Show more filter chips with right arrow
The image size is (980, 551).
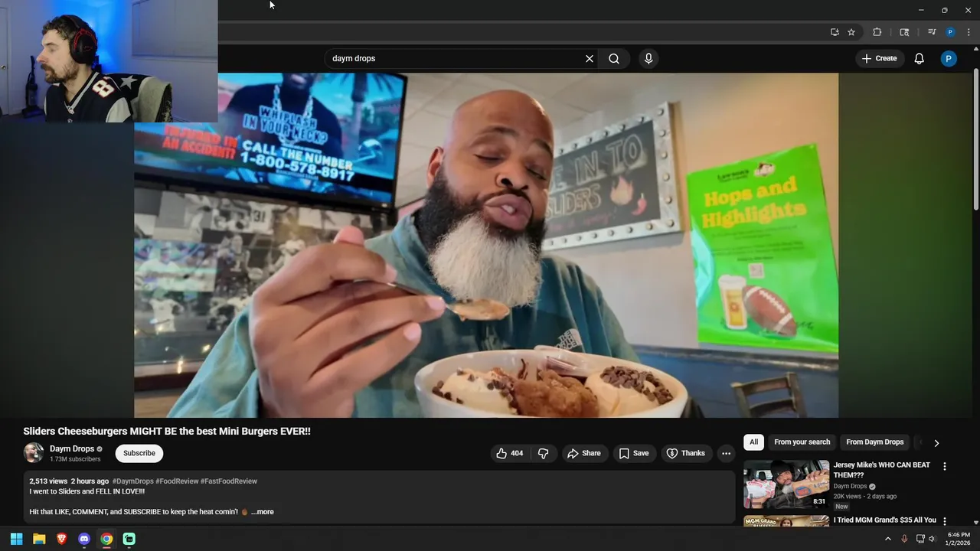[936, 442]
